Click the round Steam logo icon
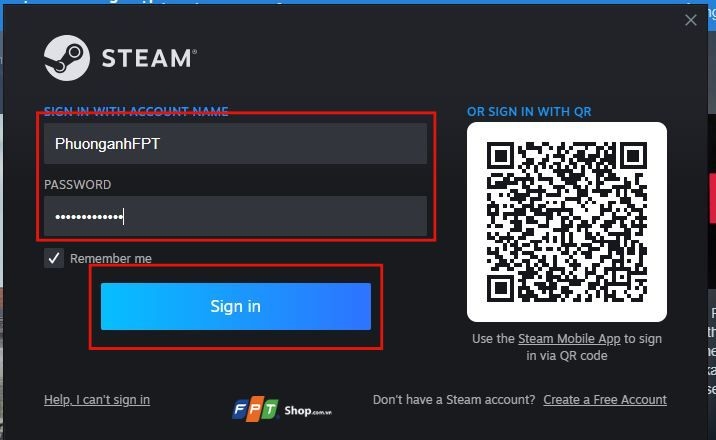This screenshot has height=440, width=716. (x=67, y=58)
